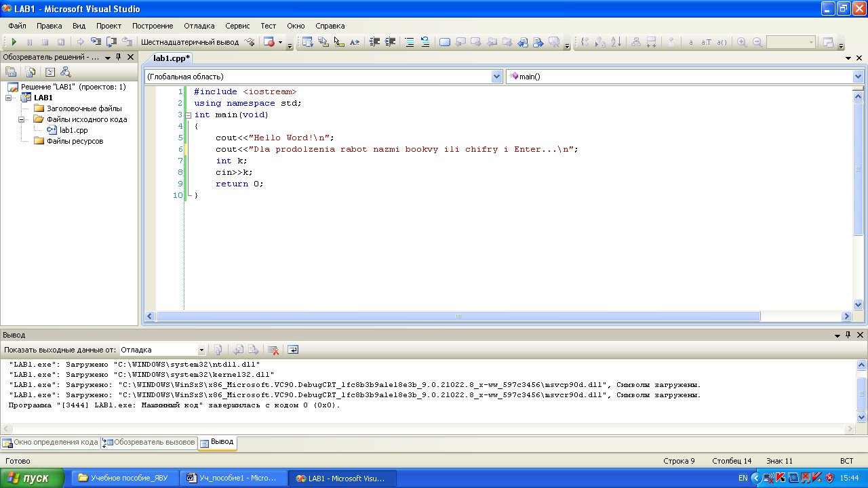Open the Отладка menu
The height and width of the screenshot is (488, 868).
199,26
